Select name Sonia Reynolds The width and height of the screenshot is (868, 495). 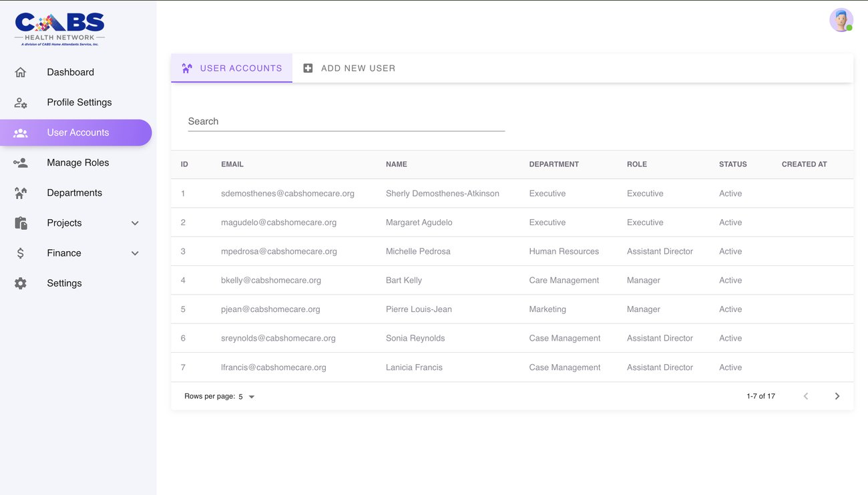[415, 338]
